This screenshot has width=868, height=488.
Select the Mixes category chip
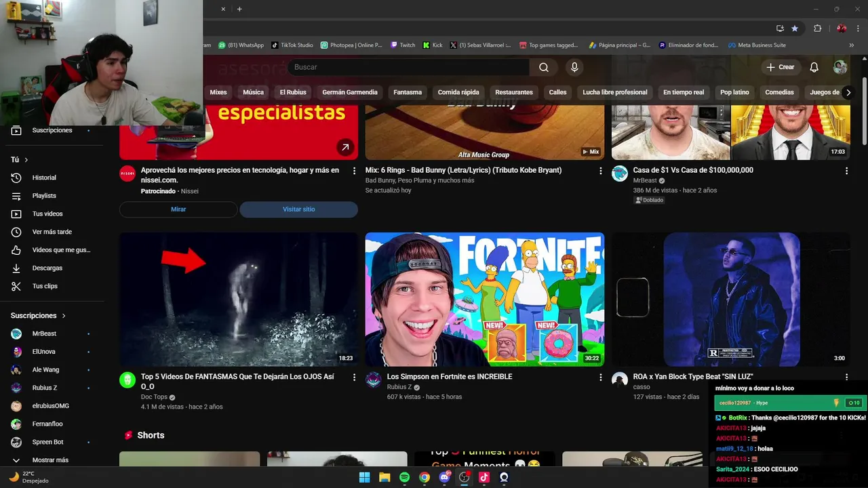coord(218,92)
